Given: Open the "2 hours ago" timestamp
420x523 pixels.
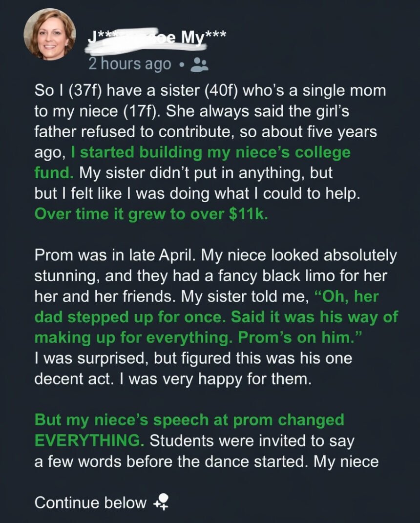Looking at the screenshot, I should point(130,64).
